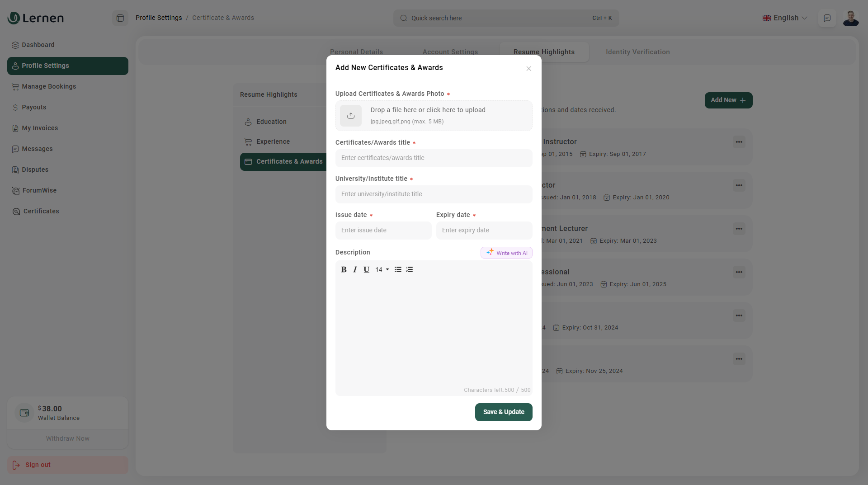Expand the English language selector
Image resolution: width=868 pixels, height=485 pixels.
[785, 18]
